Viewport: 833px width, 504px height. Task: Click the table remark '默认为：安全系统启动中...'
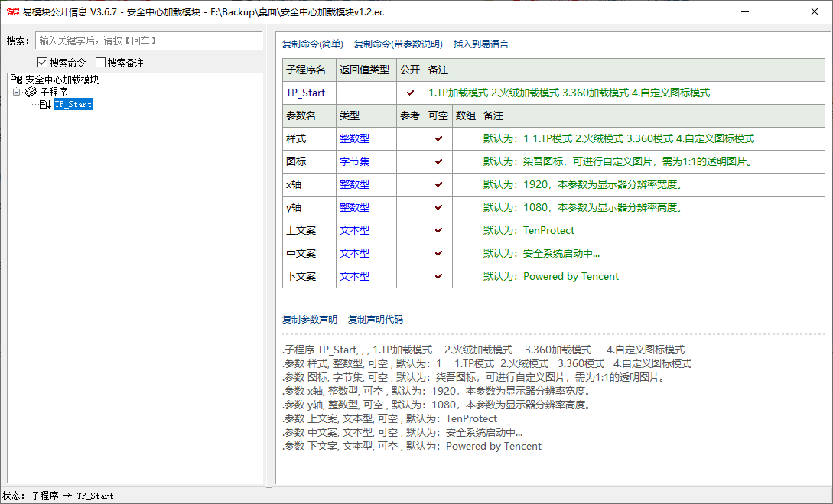coord(542,253)
